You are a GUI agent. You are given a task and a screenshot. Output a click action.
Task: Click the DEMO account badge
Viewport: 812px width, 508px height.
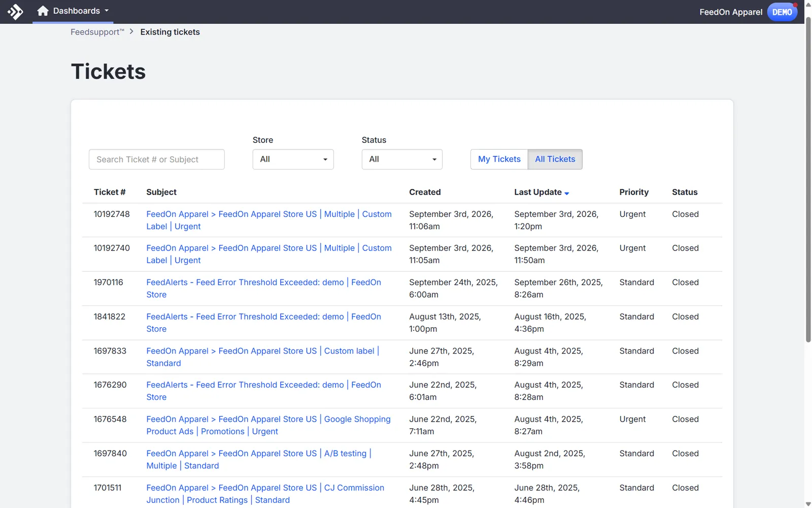pyautogui.click(x=782, y=12)
